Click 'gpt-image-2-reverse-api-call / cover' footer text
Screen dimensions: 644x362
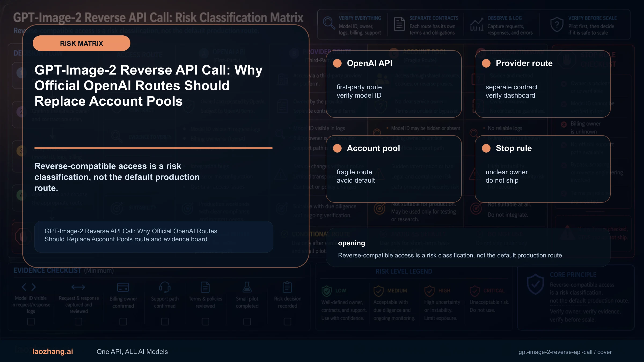(565, 352)
